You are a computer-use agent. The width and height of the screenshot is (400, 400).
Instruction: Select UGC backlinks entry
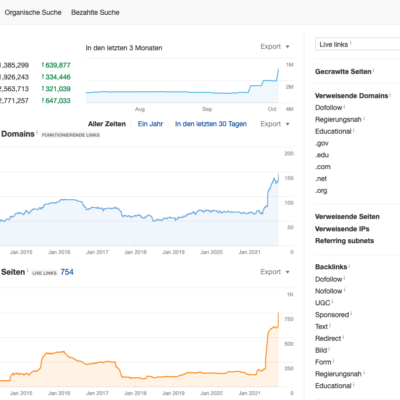(x=323, y=303)
